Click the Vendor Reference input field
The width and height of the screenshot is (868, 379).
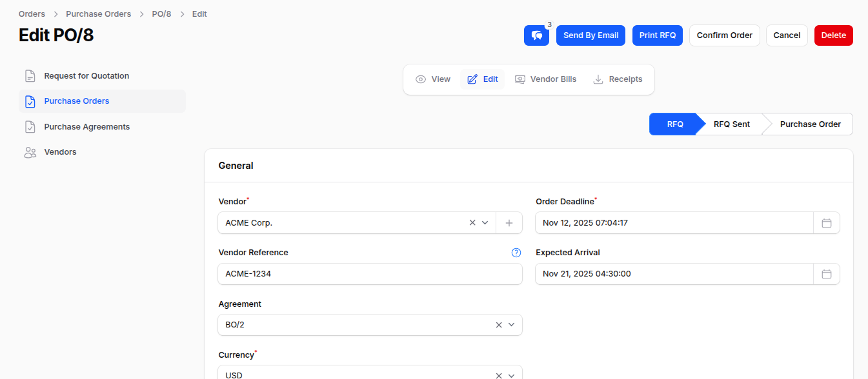tap(370, 274)
